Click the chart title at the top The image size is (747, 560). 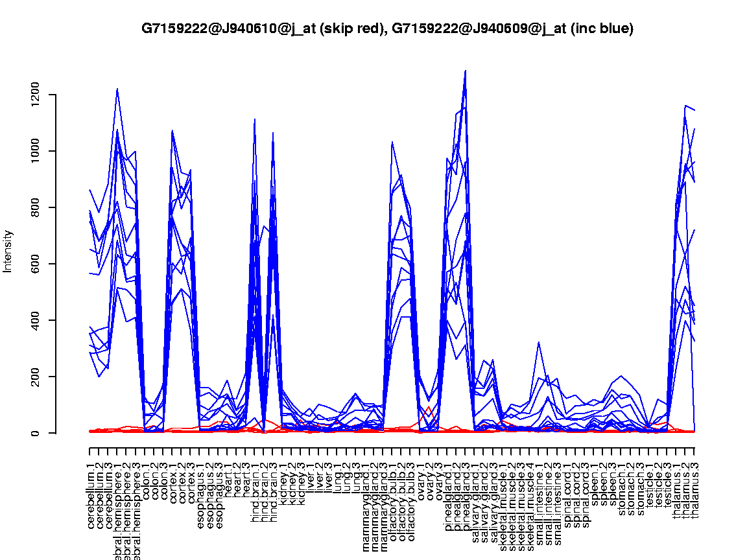coord(387,29)
